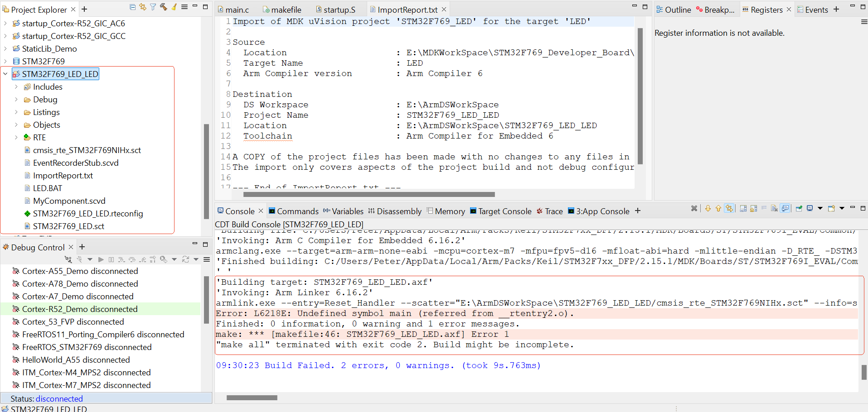
Task: Jump to next error with the down arrow
Action: click(x=708, y=208)
